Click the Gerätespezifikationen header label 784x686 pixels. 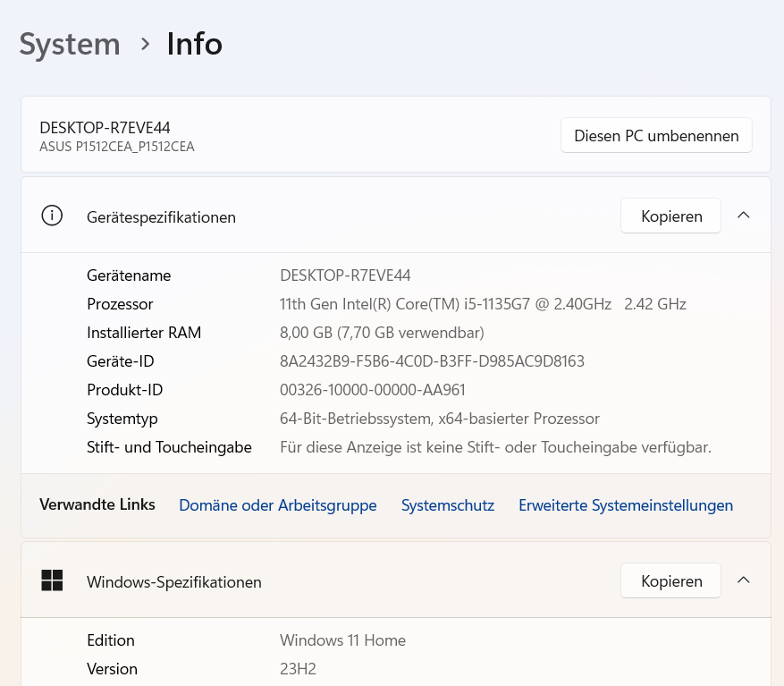(x=161, y=217)
